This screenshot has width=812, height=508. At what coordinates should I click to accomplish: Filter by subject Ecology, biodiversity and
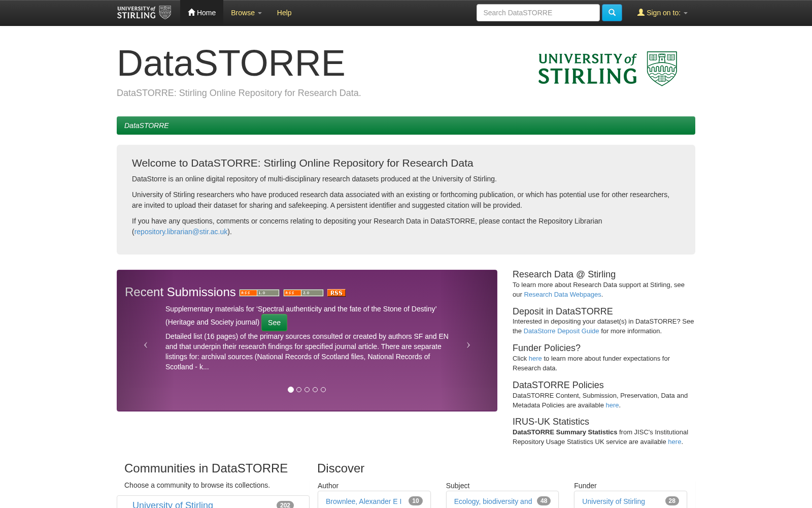(x=493, y=501)
